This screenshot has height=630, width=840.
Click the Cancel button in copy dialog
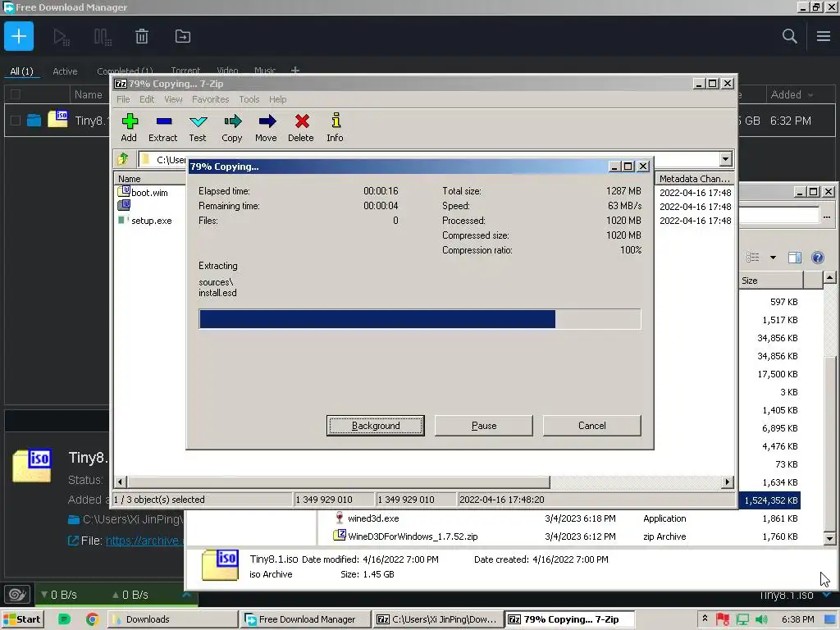[592, 426]
